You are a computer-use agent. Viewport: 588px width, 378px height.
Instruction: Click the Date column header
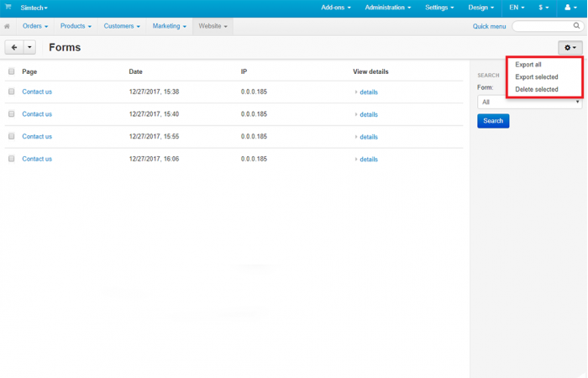click(x=136, y=71)
